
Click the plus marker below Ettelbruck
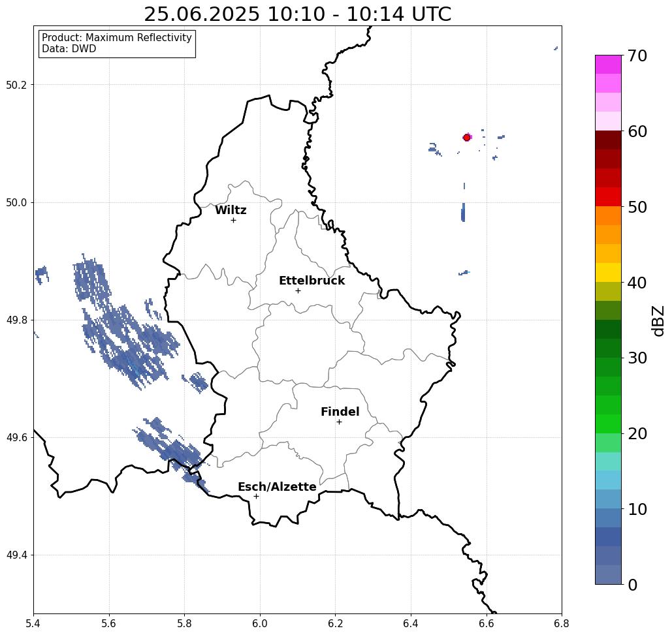298,290
